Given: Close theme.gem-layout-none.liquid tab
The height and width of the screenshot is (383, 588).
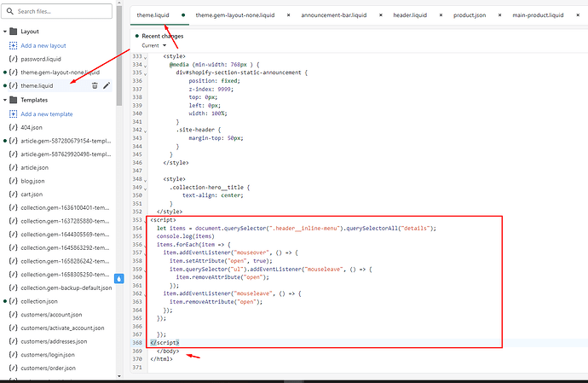Looking at the screenshot, I should pos(288,15).
